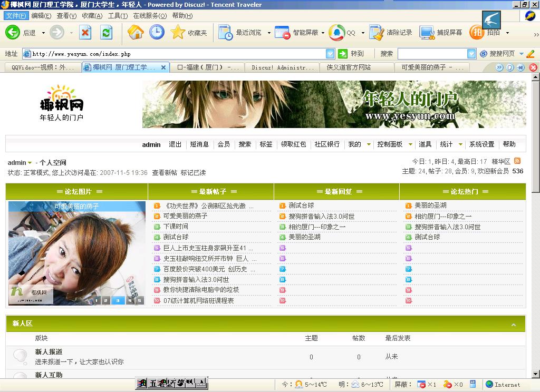540x392 pixels.
Task: Click the tab list double-arrow icon
Action: coord(499,67)
